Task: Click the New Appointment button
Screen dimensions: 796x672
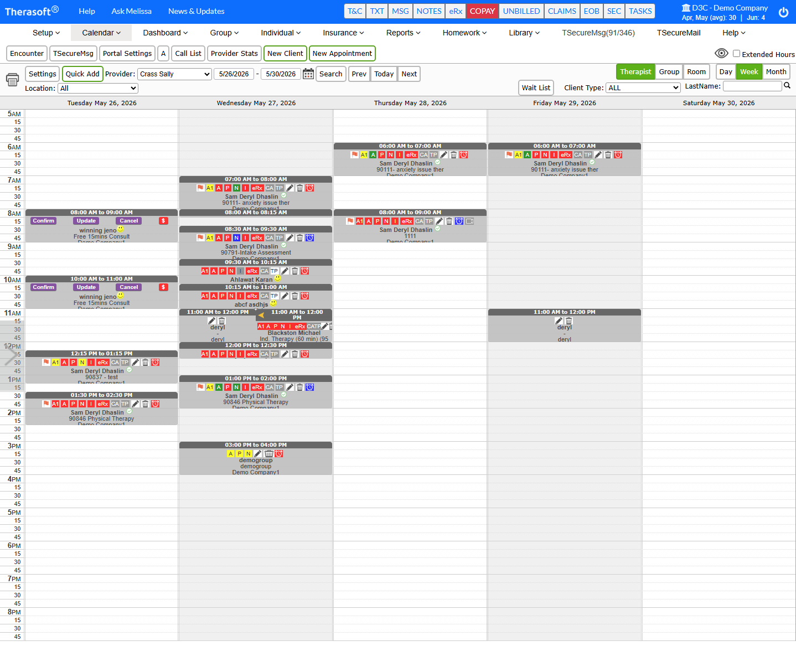Action: (342, 54)
